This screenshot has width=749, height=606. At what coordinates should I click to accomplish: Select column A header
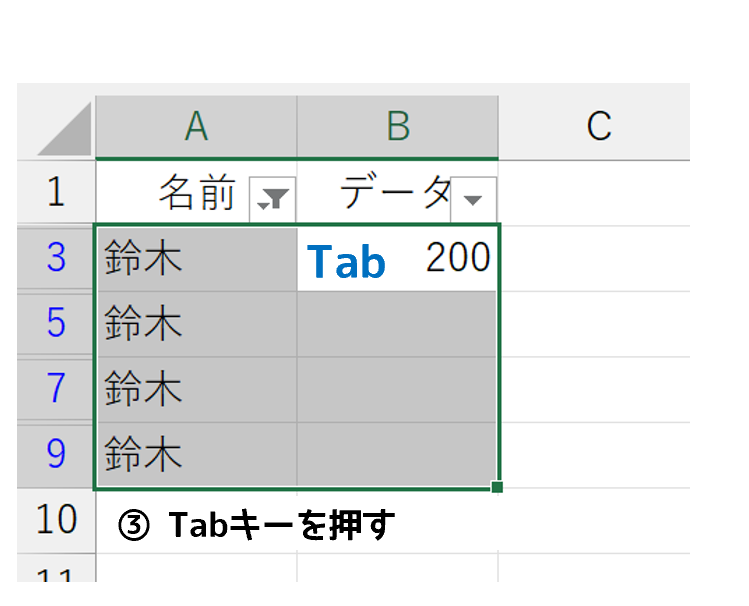[x=196, y=126]
